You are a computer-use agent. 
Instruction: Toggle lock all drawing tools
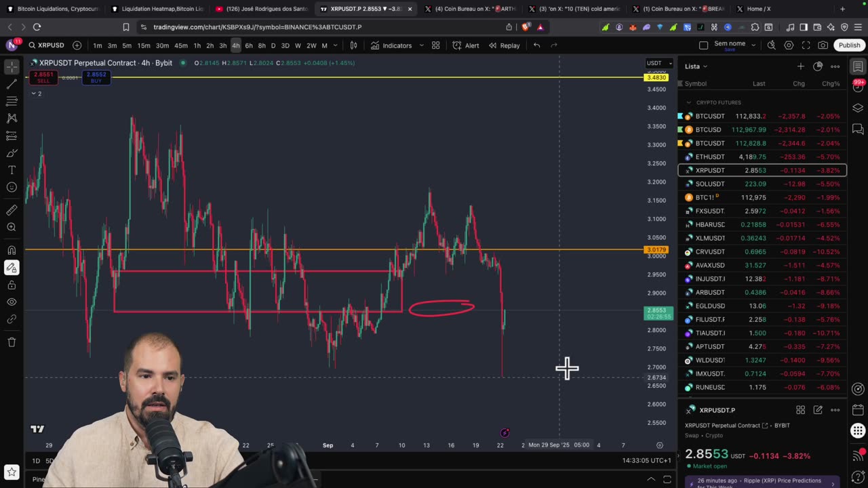point(12,285)
